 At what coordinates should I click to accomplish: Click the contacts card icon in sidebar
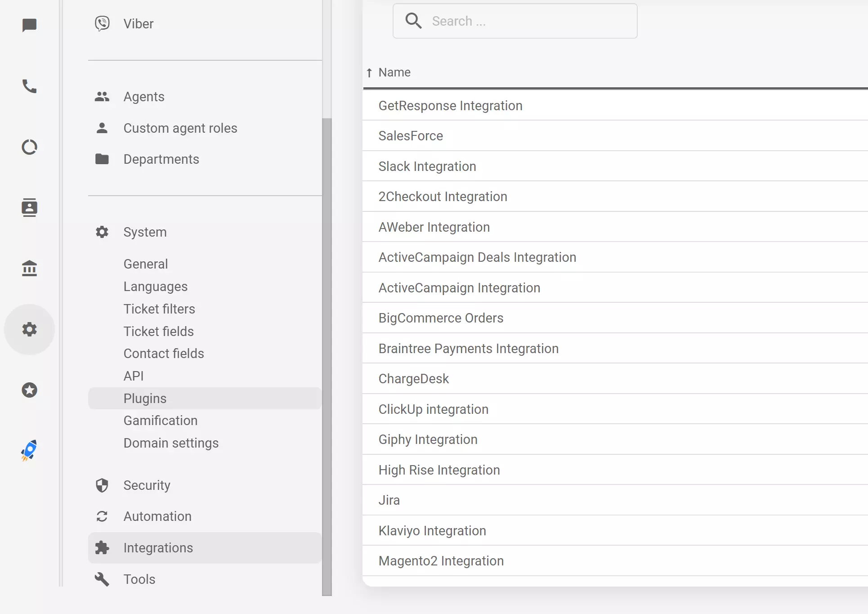point(29,208)
